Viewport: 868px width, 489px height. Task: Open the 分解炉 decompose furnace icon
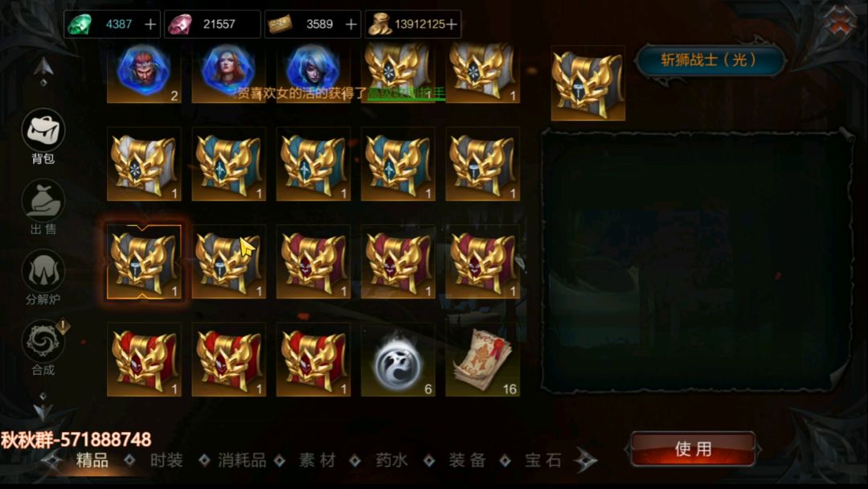click(43, 271)
